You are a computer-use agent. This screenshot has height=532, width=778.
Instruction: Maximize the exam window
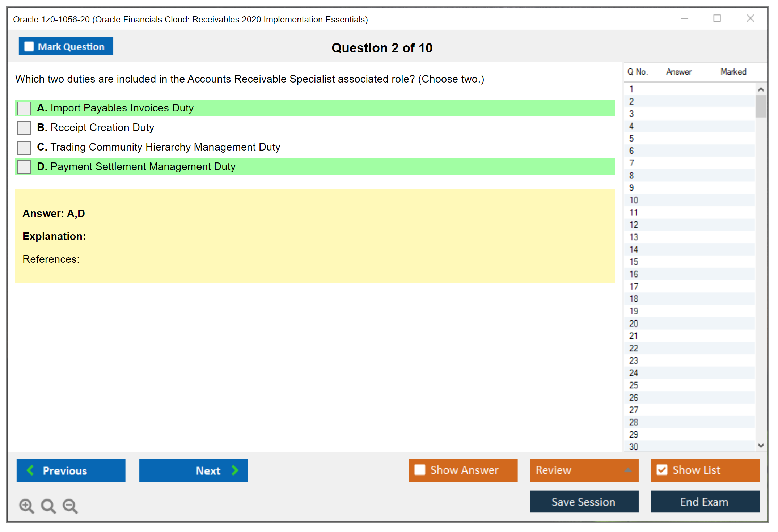717,18
